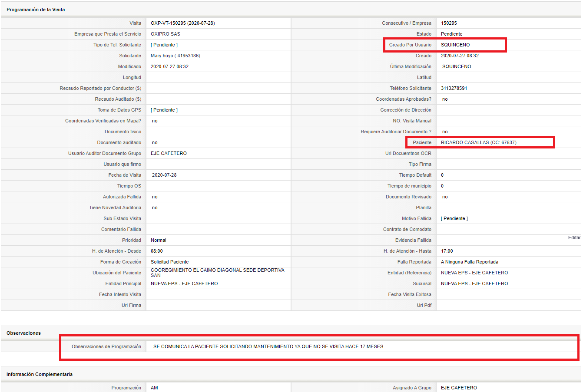Screen dimensions: 583x392
Task: Click the Fecha Visita Exitosa label
Action: (x=410, y=294)
